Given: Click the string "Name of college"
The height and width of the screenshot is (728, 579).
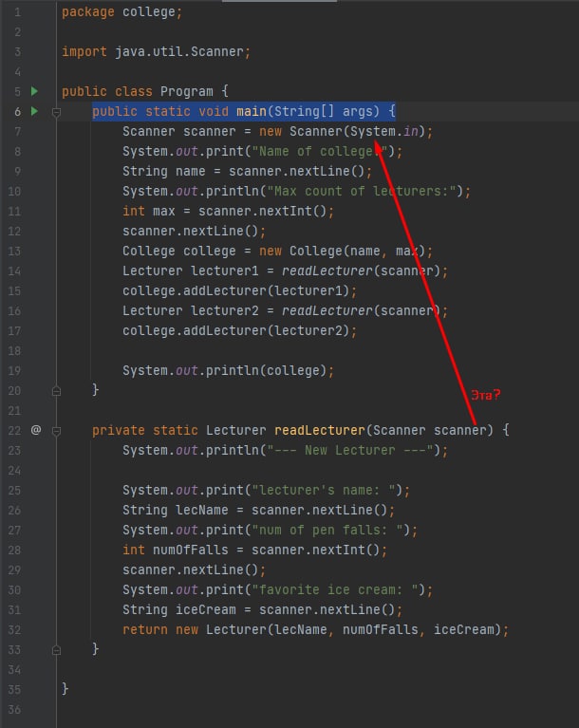Looking at the screenshot, I should pyautogui.click(x=319, y=151).
